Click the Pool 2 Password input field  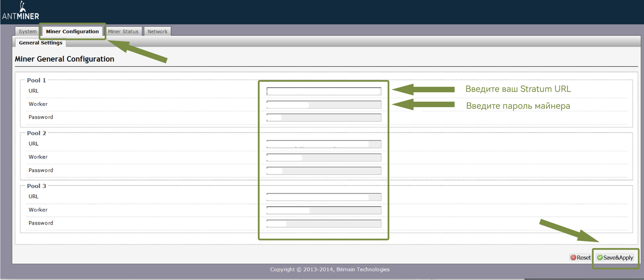(x=324, y=171)
